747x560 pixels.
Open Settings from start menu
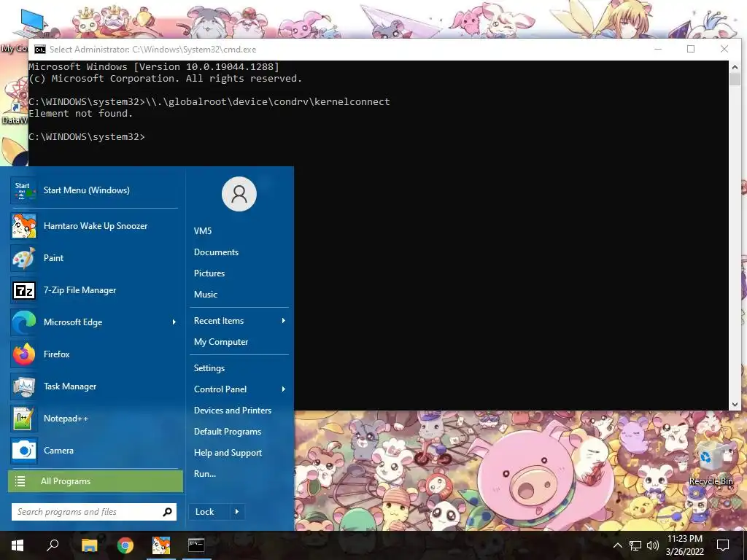pyautogui.click(x=209, y=368)
